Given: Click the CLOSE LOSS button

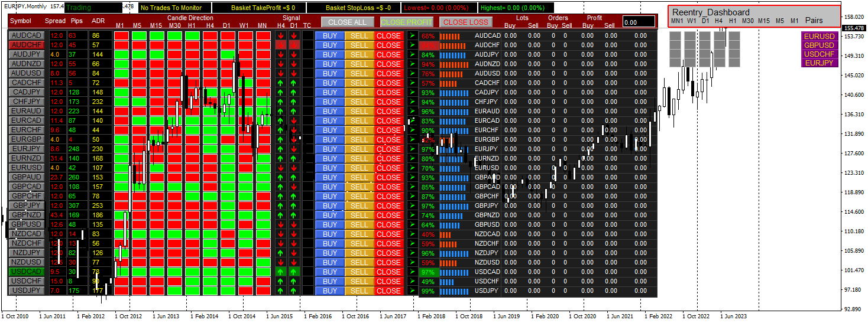Looking at the screenshot, I should tap(466, 22).
